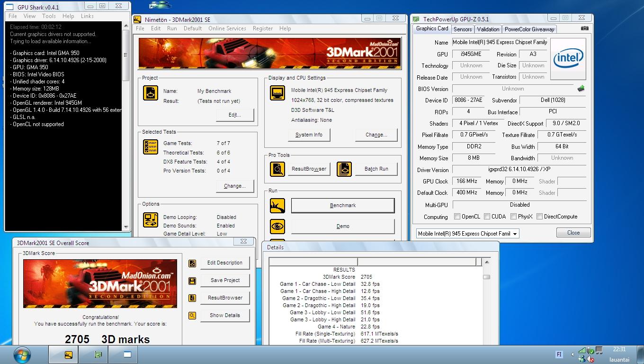
Task: Click the icon left of ResultBrowser in score window
Action: [192, 298]
